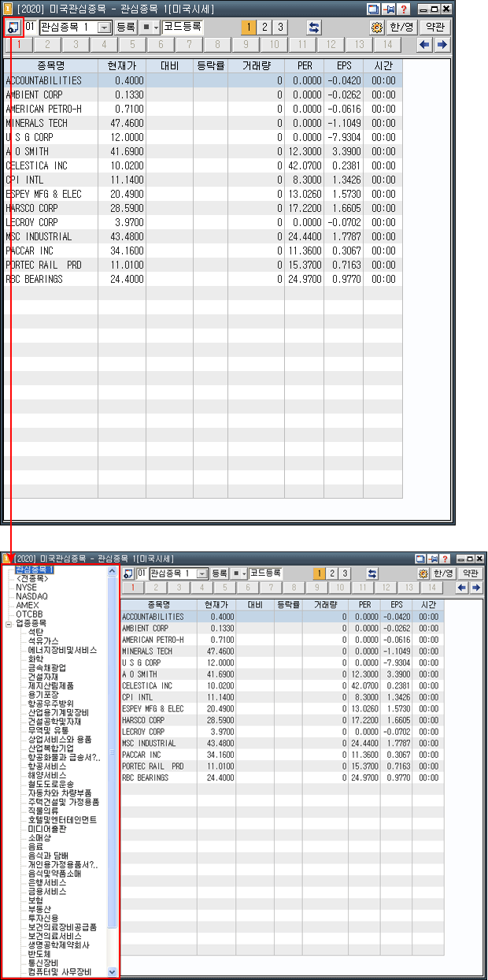Click right blue arrow in the sidebar window

475,588
